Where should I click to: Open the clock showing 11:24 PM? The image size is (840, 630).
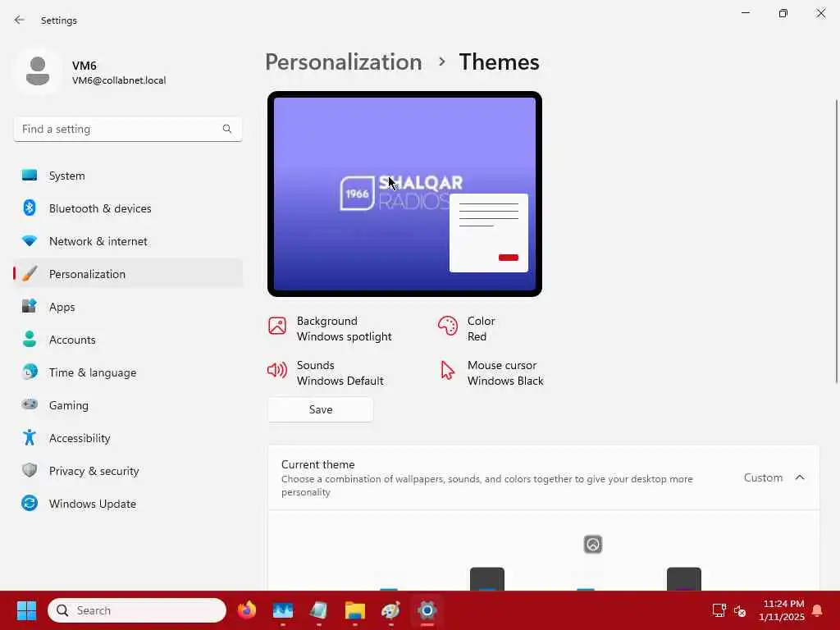782,610
